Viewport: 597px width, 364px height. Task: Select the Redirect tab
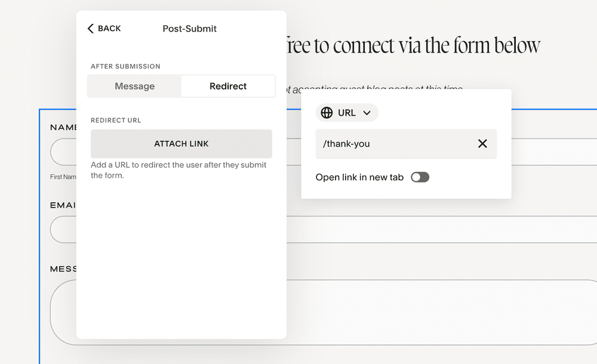pos(228,85)
